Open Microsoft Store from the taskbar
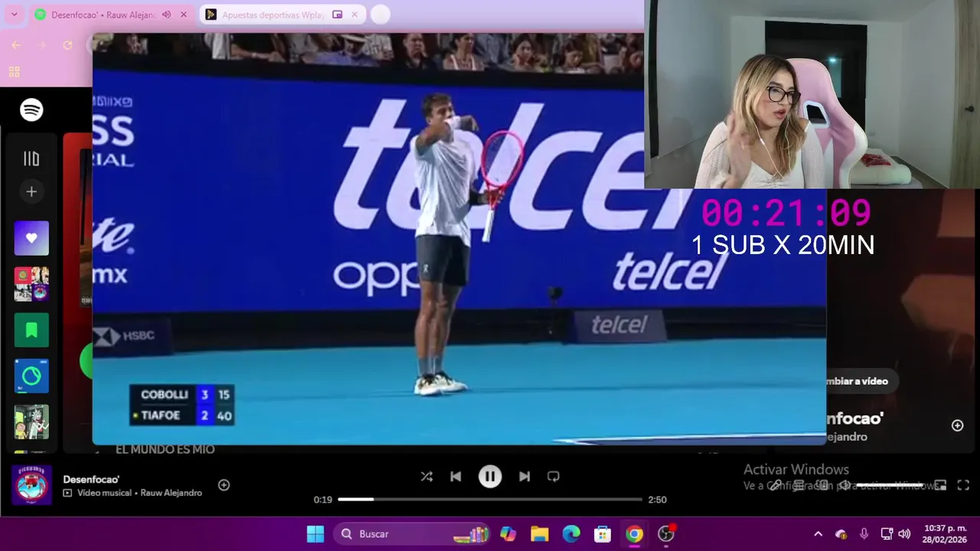This screenshot has width=980, height=551. 603,534
